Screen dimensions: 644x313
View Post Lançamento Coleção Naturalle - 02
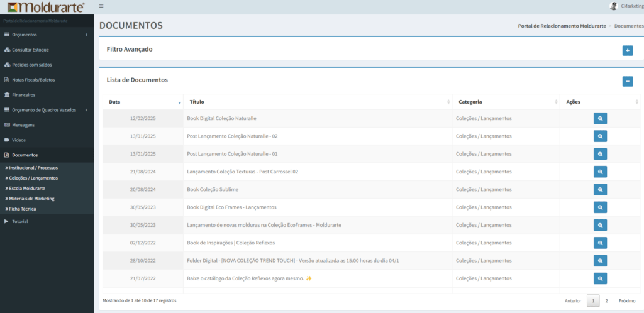(600, 136)
